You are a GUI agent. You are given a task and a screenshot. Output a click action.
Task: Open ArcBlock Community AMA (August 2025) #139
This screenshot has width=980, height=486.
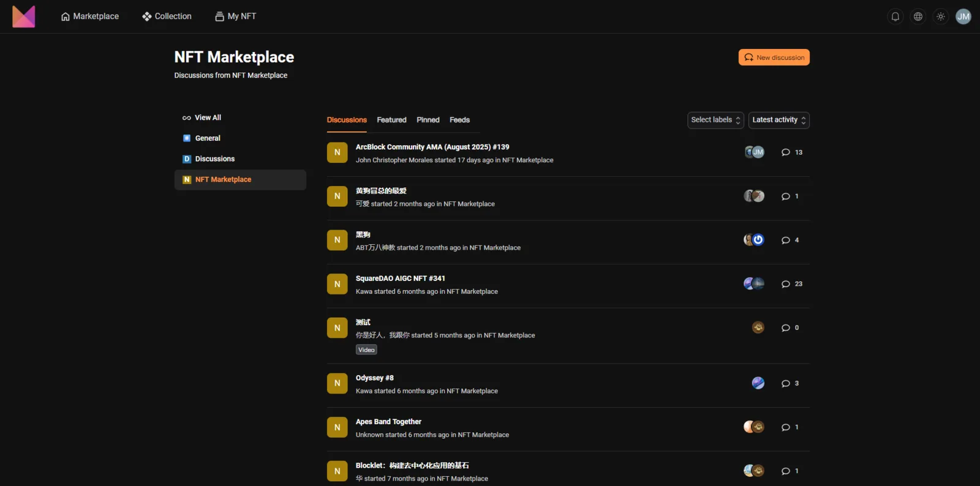point(432,147)
